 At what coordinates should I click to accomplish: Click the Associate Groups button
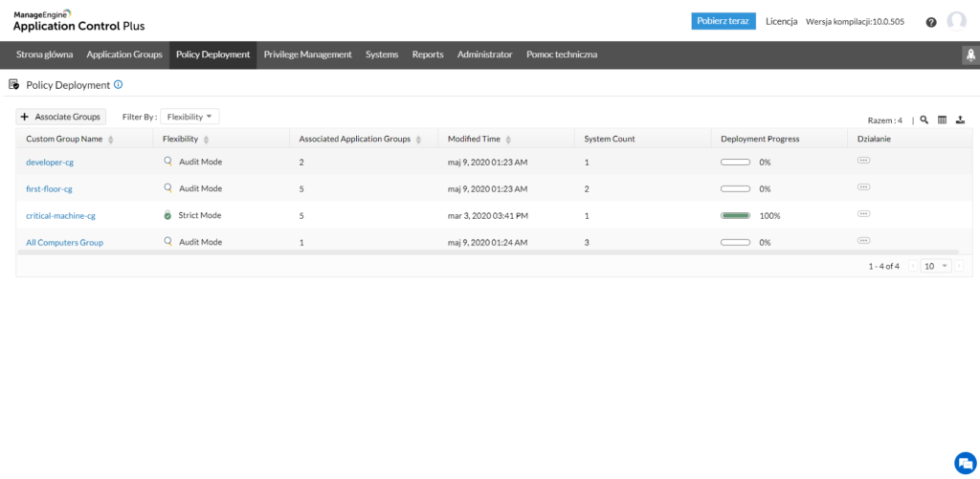[60, 117]
